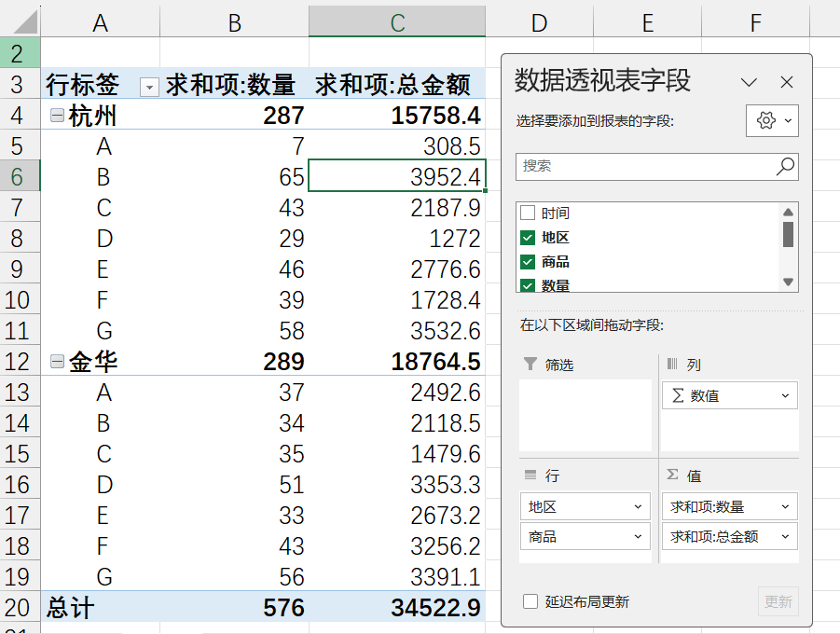
Task: Click cell with value 1272
Action: pyautogui.click(x=397, y=239)
